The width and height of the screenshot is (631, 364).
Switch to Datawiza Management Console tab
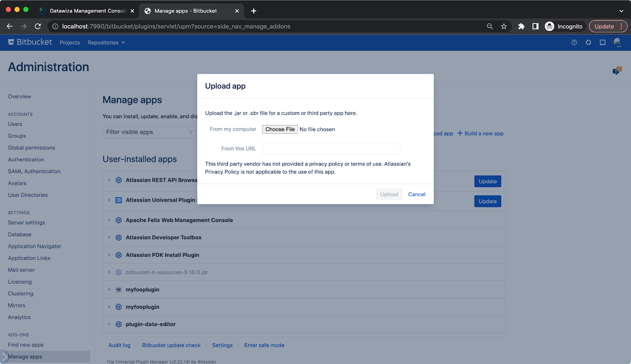click(x=87, y=11)
